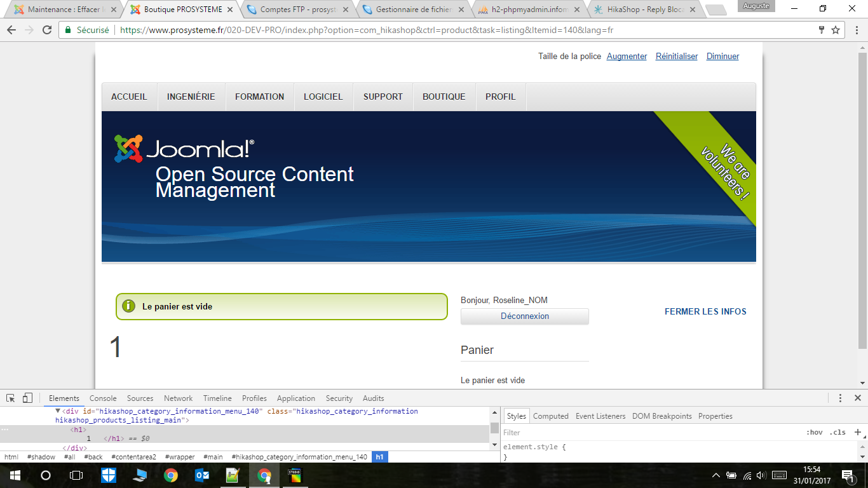The width and height of the screenshot is (868, 488).
Task: Open the DevTools Network tab
Action: click(x=178, y=398)
